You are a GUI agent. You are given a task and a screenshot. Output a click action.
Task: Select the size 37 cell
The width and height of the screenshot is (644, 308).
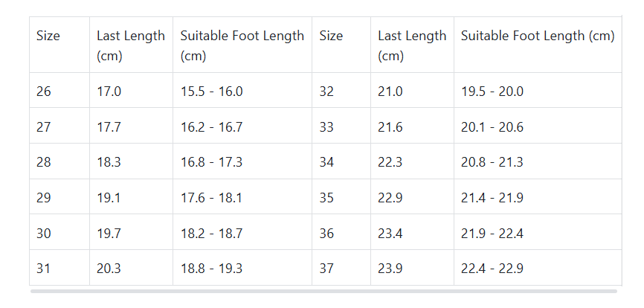(326, 269)
